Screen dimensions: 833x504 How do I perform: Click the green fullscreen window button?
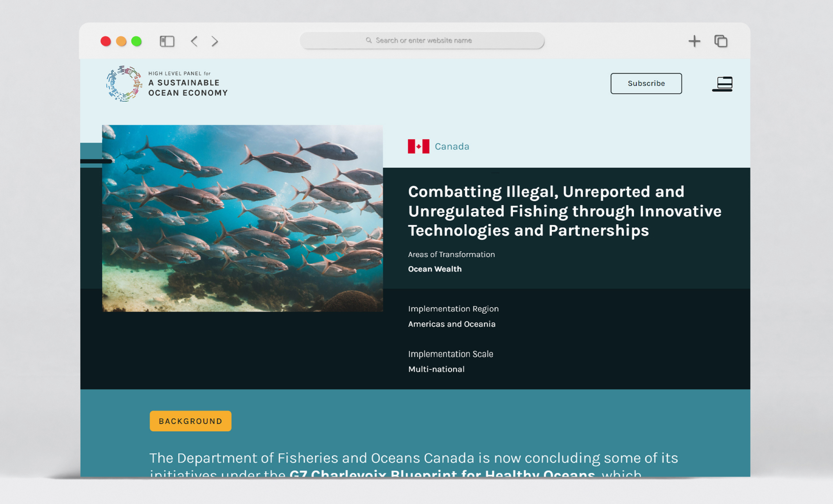[136, 41]
